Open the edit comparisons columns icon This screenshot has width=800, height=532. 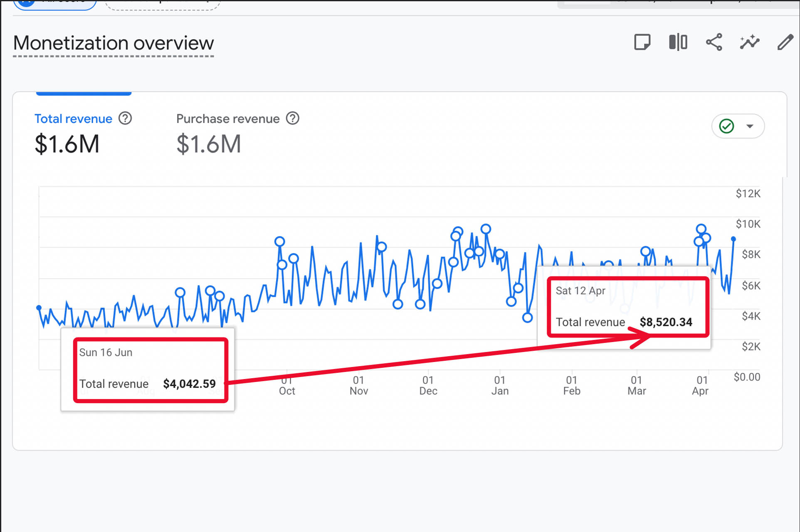(x=678, y=42)
